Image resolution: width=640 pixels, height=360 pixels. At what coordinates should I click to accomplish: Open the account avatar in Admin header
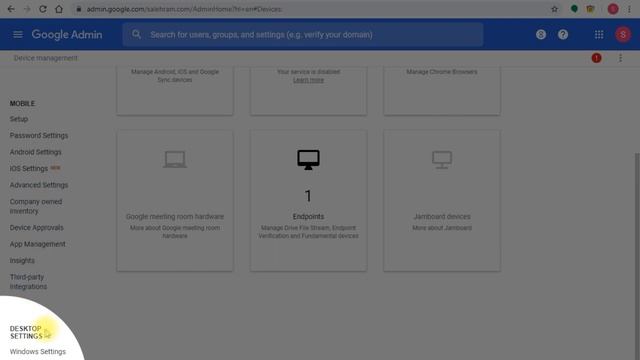coord(623,35)
